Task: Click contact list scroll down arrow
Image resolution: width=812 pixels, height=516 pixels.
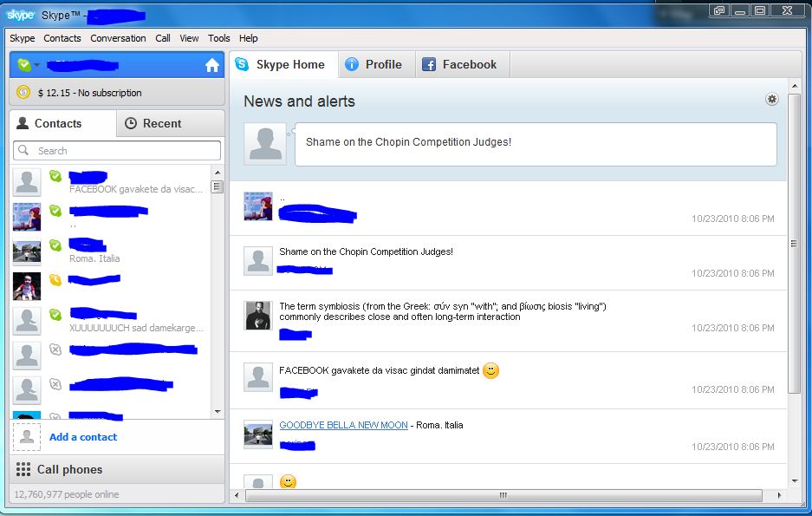Action: tap(218, 412)
